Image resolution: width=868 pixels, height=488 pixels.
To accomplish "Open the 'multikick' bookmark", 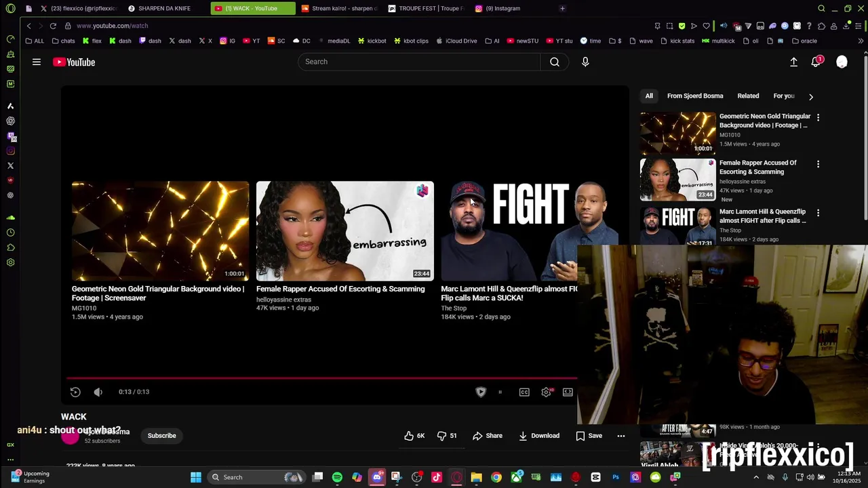I will 718,41.
